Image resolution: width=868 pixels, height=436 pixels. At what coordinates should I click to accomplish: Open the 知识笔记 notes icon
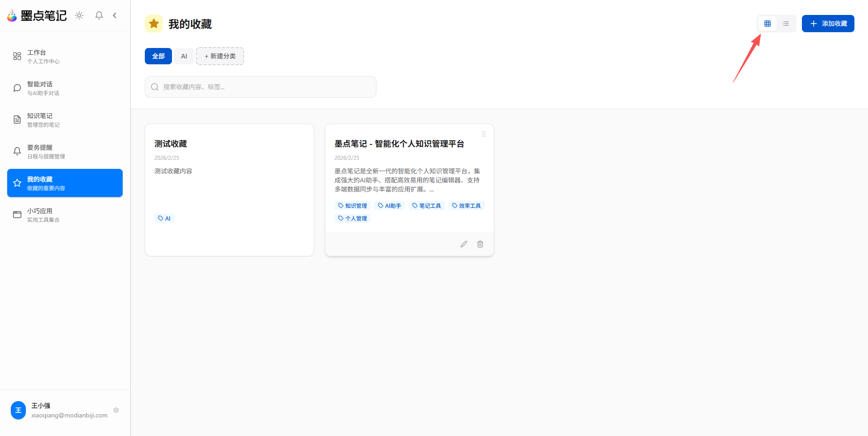coord(17,119)
